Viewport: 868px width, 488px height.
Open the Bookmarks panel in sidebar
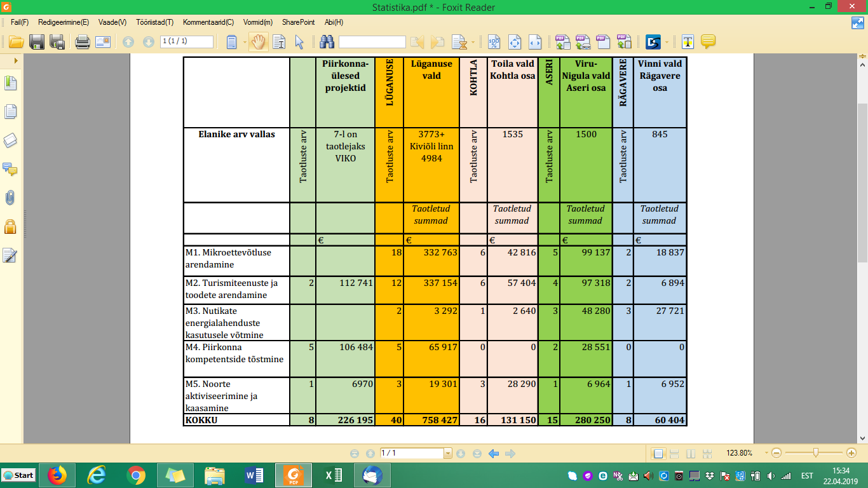point(11,83)
